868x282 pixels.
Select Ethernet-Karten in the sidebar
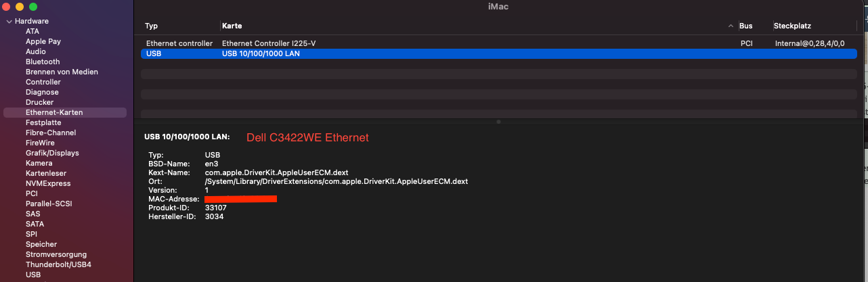(x=54, y=112)
